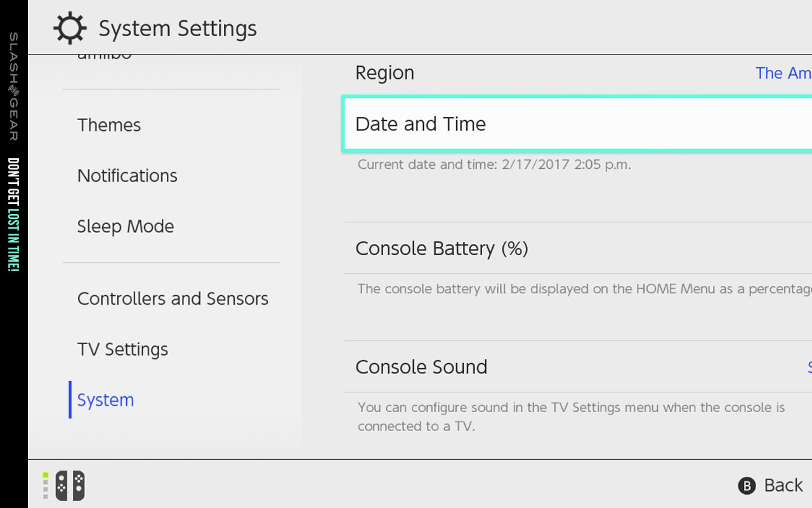The image size is (812, 508).
Task: Open the Date and Time setting
Action: (x=578, y=124)
